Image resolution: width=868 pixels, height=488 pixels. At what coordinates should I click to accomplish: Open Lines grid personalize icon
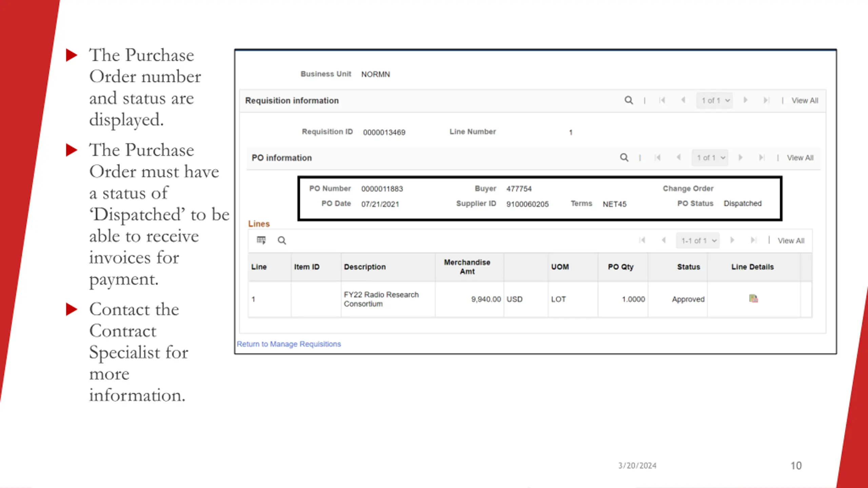pos(261,240)
